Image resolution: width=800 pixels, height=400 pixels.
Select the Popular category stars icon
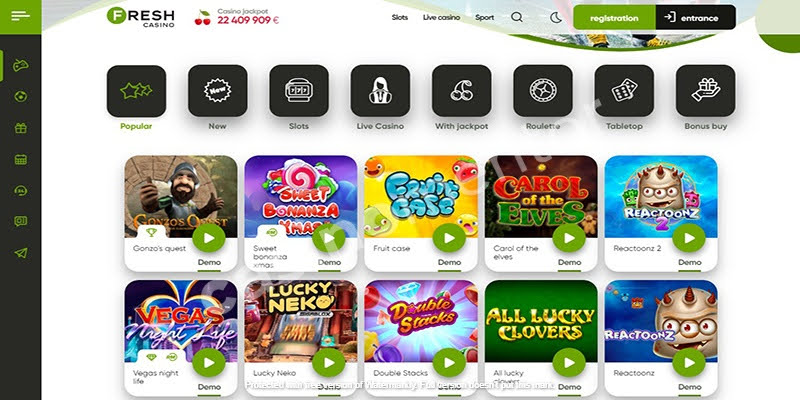[136, 91]
